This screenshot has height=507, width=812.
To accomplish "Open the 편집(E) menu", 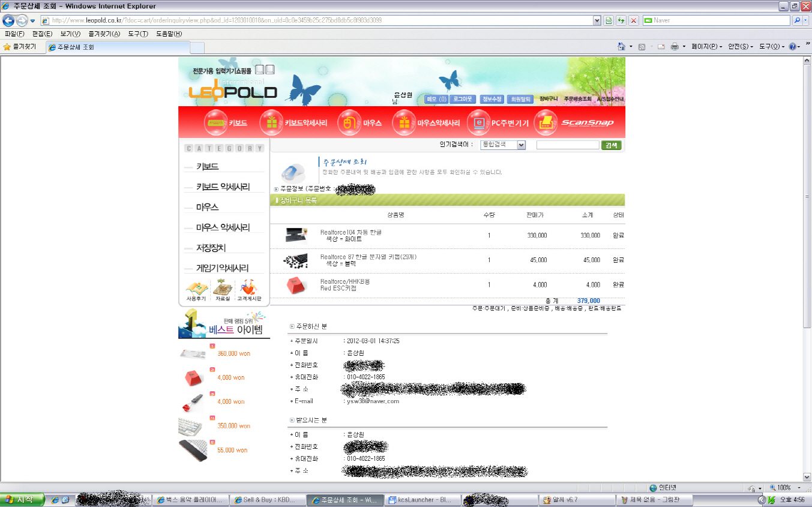I will click(42, 34).
